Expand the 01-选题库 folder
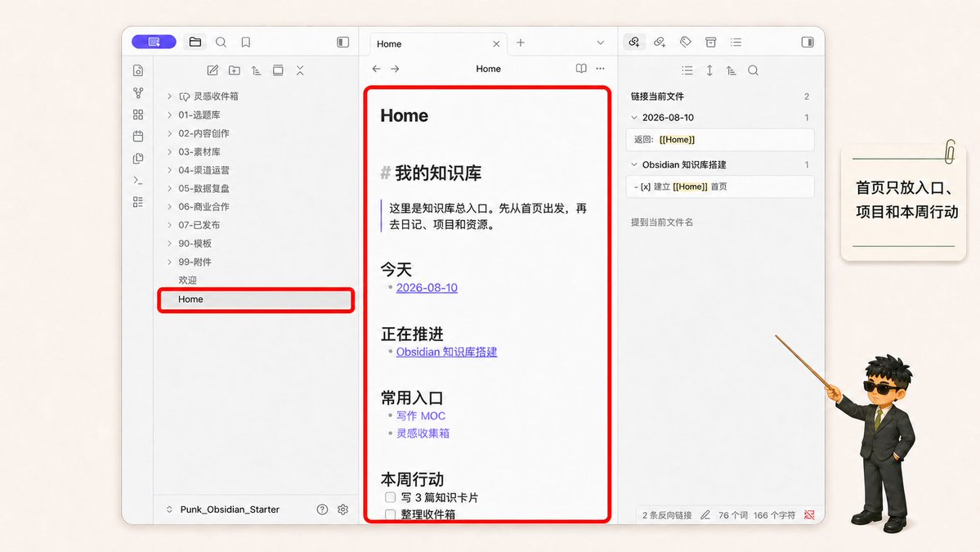Image resolution: width=980 pixels, height=552 pixels. (169, 115)
